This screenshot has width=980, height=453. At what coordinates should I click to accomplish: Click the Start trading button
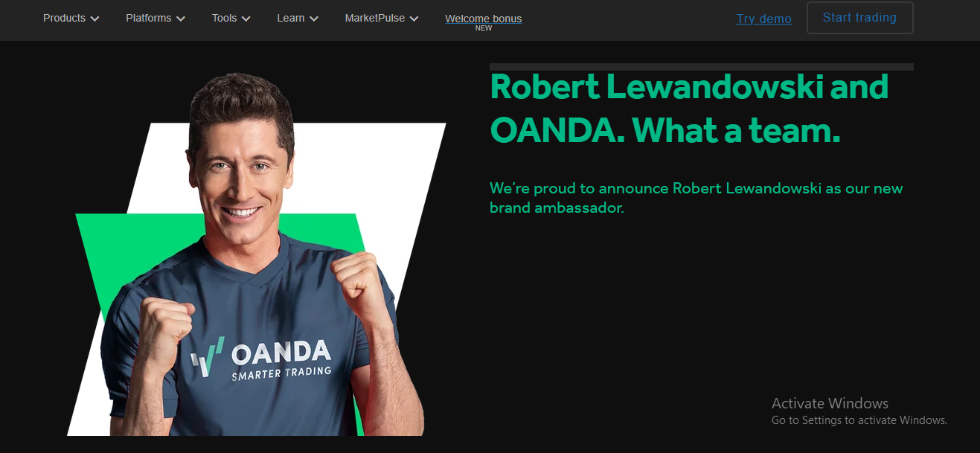pos(859,18)
